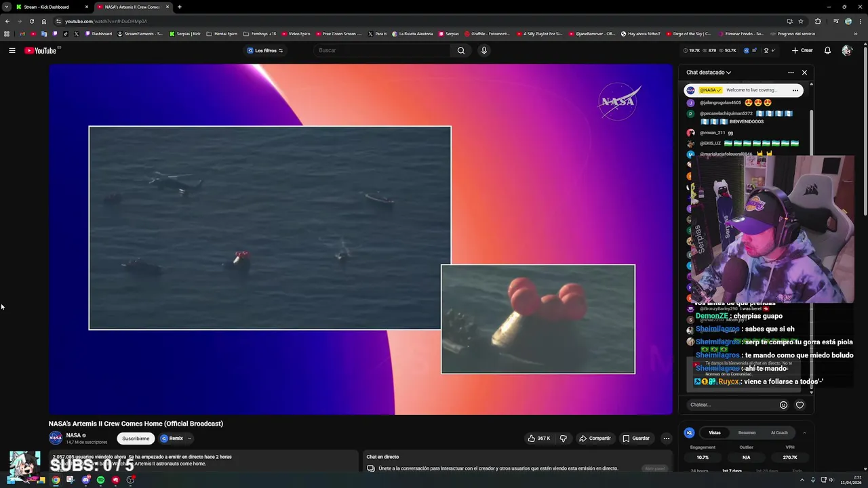Expand the Remix button arrow

tap(190, 439)
